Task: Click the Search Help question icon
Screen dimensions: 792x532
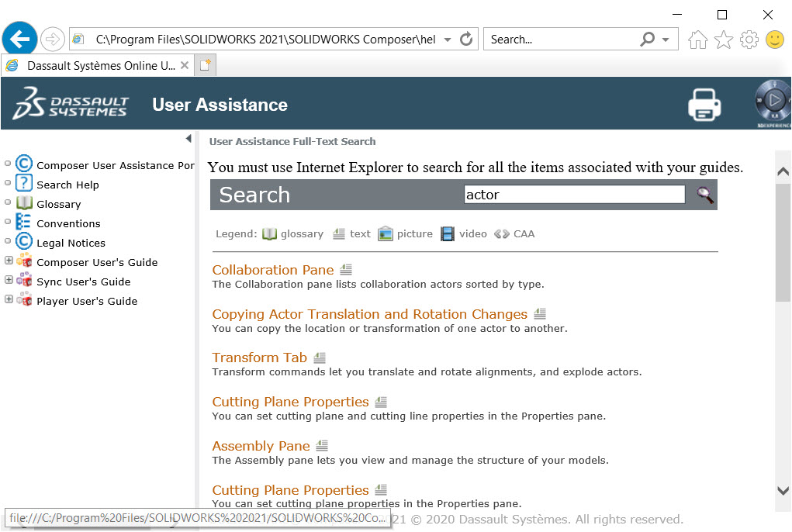Action: 24,182
